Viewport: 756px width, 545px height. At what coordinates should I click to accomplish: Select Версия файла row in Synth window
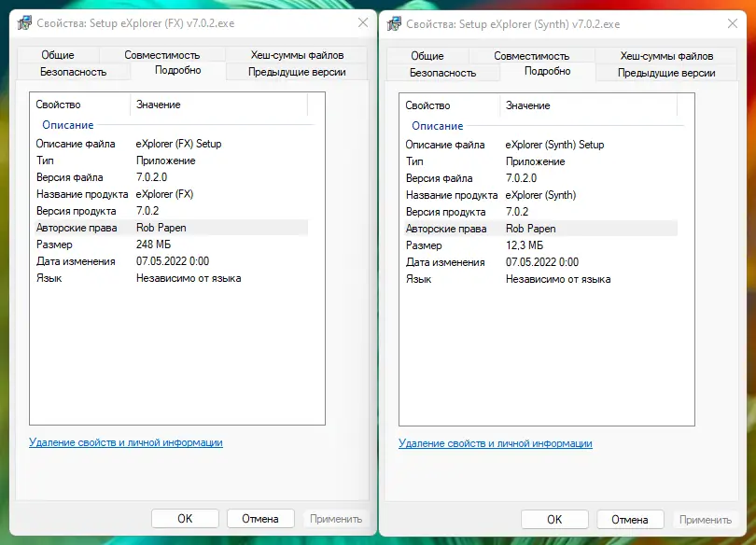click(540, 178)
